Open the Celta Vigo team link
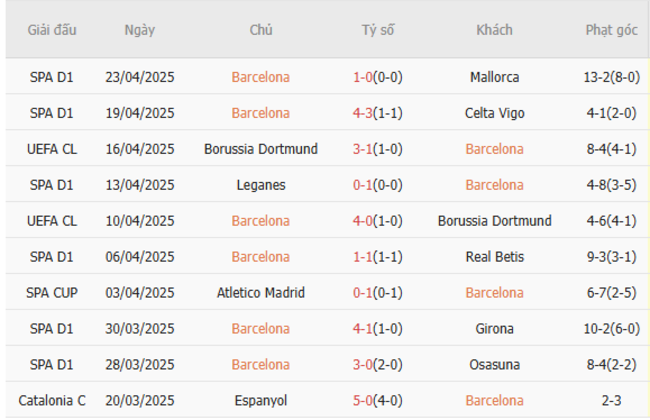650x420 pixels. point(494,113)
